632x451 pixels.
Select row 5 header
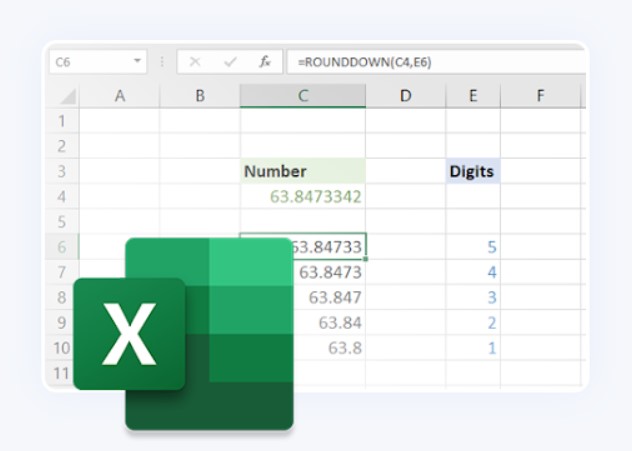(62, 222)
